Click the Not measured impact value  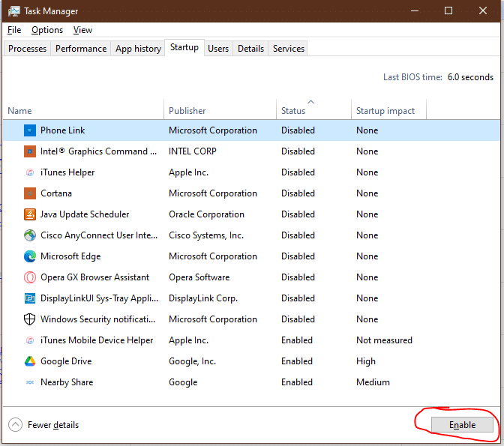(384, 340)
